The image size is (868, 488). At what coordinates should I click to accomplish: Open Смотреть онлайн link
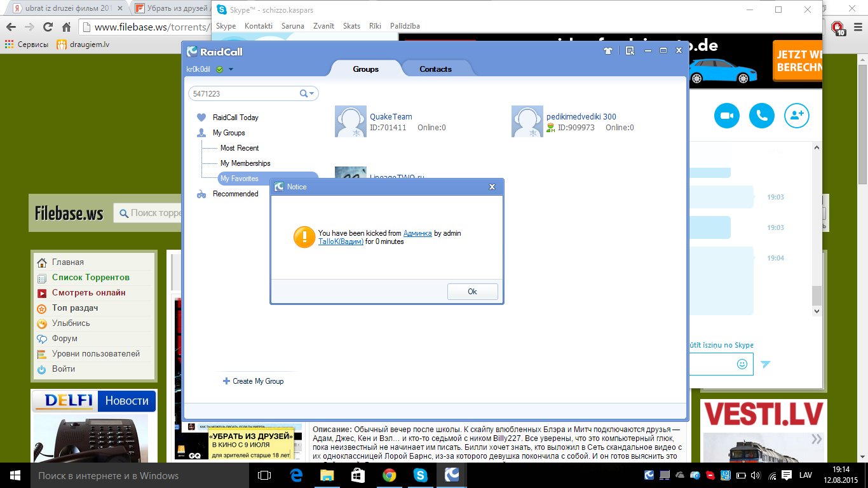coord(89,292)
